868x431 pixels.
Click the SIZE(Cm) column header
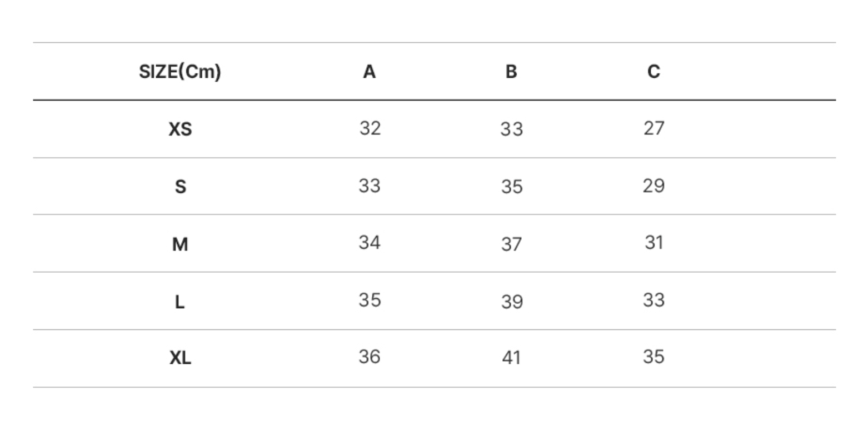(x=179, y=72)
